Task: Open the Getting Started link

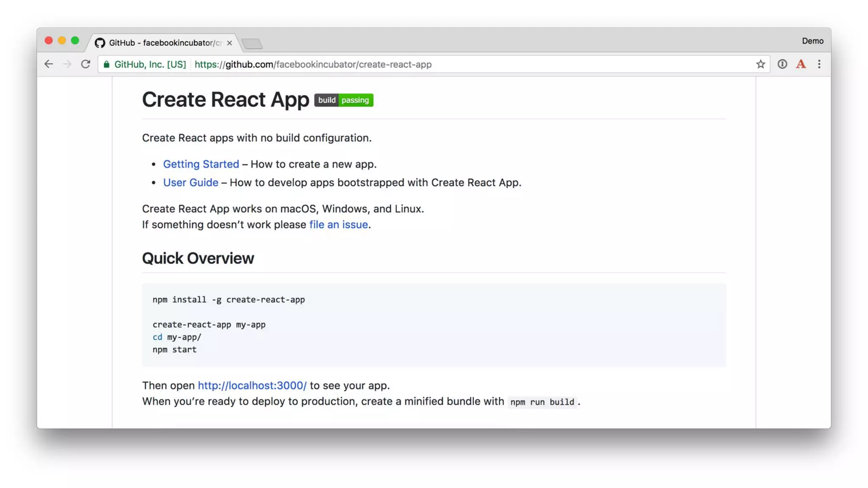Action: 201,164
